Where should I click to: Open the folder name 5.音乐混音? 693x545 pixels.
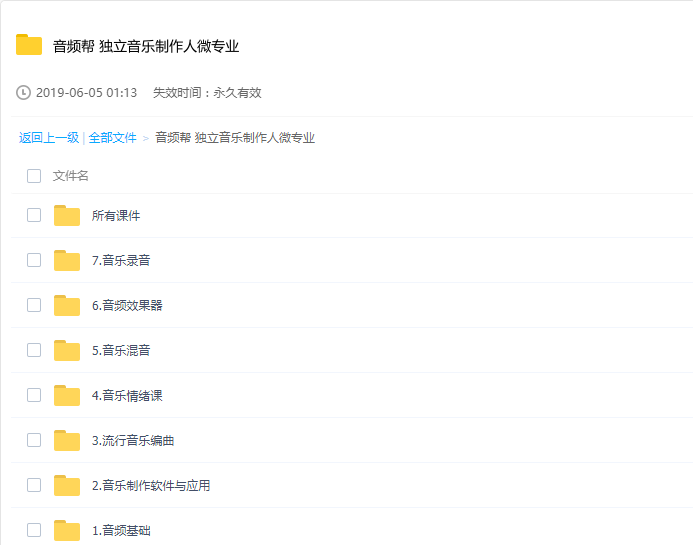[121, 351]
